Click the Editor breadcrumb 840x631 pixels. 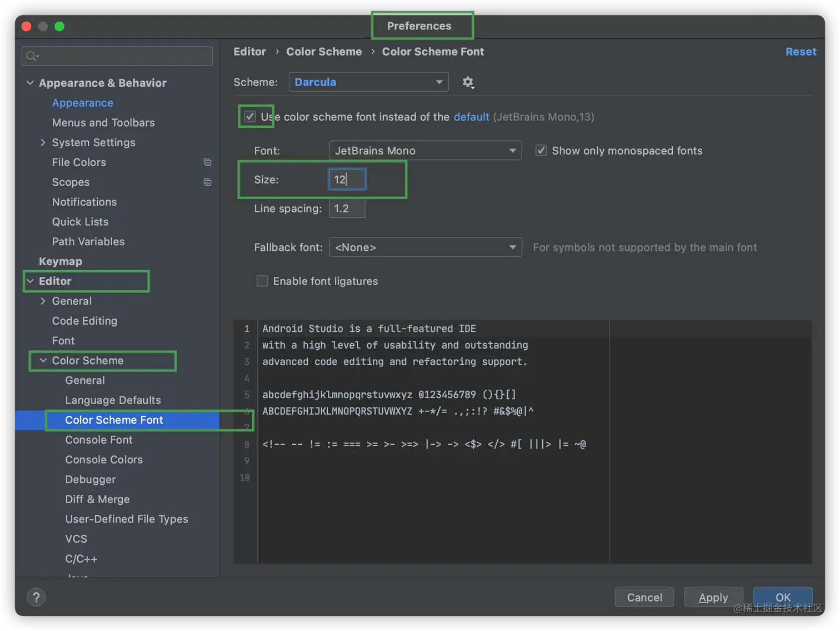point(250,52)
